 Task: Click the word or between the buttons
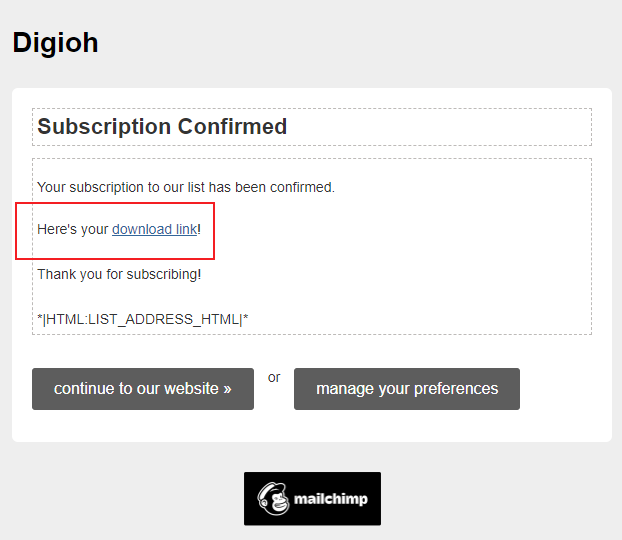[274, 378]
